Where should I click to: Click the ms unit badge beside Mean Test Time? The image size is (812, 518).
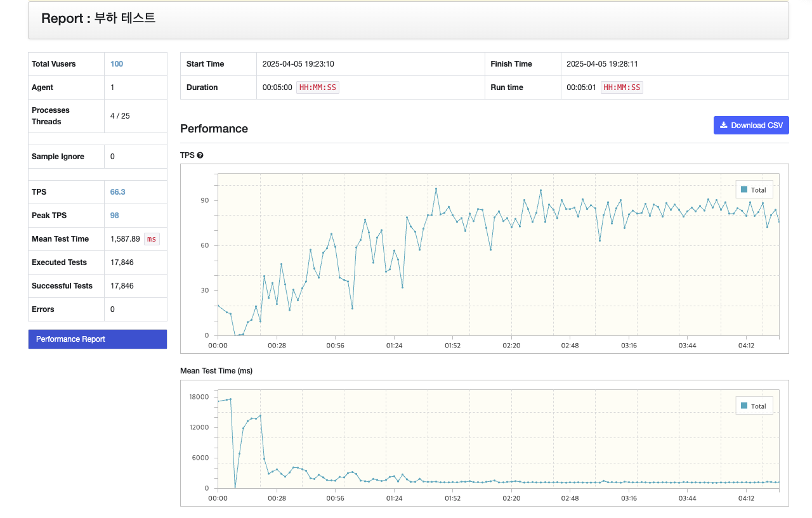(152, 239)
